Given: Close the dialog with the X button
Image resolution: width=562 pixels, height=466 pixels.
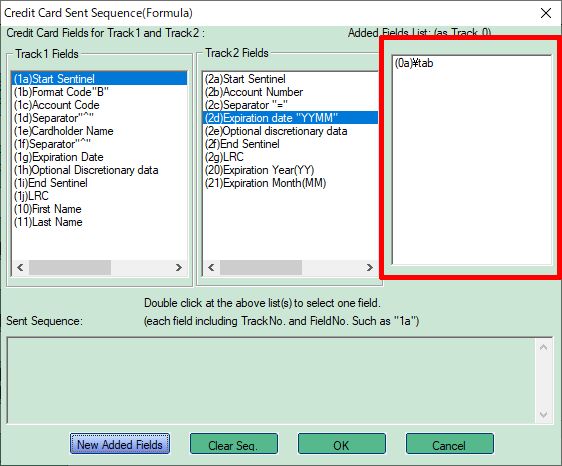Looking at the screenshot, I should (546, 13).
